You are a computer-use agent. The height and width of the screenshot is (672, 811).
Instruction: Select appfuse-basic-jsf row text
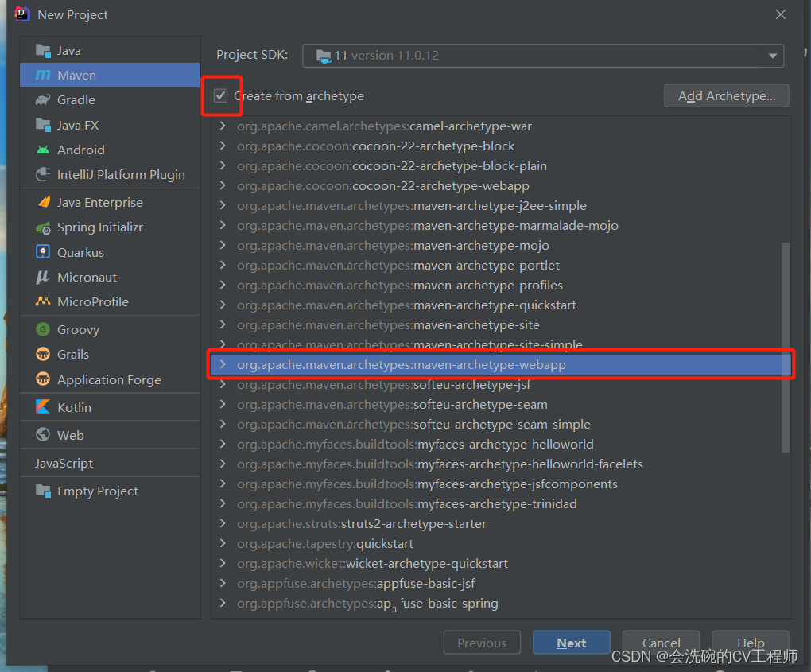pyautogui.click(x=356, y=584)
